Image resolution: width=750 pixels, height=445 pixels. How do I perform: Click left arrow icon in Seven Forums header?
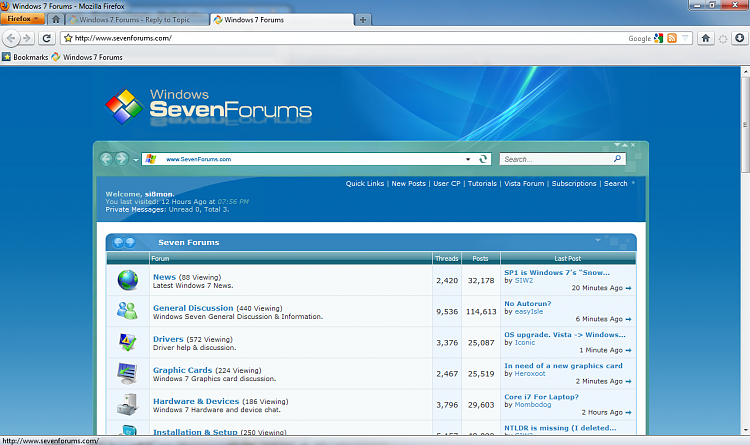coord(118,242)
